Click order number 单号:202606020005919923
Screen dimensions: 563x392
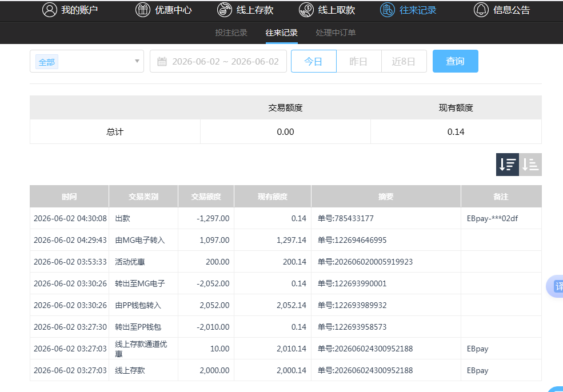(365, 262)
